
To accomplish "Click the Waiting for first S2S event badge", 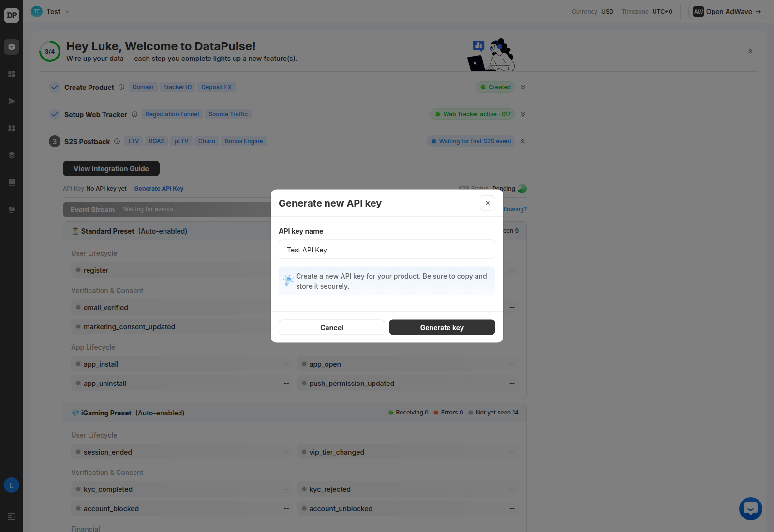I will [471, 141].
